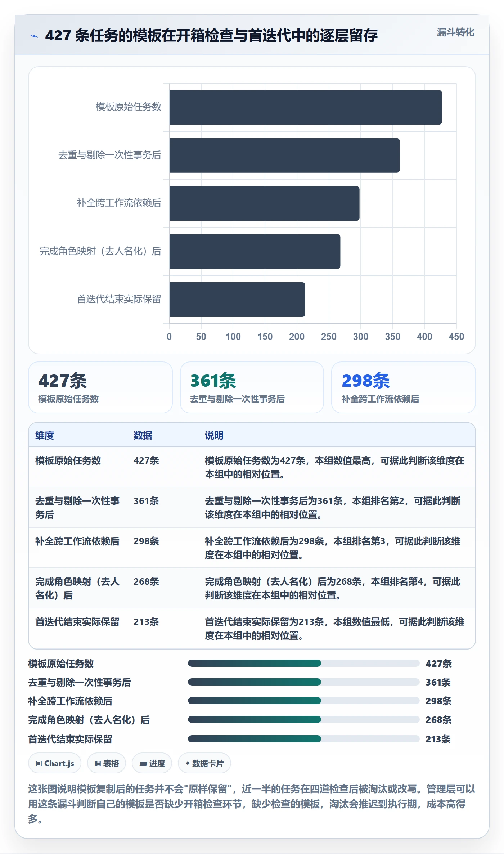The image size is (504, 854).
Task: Click the 去重与剔除一次性事务后 chart bar
Action: click(284, 156)
